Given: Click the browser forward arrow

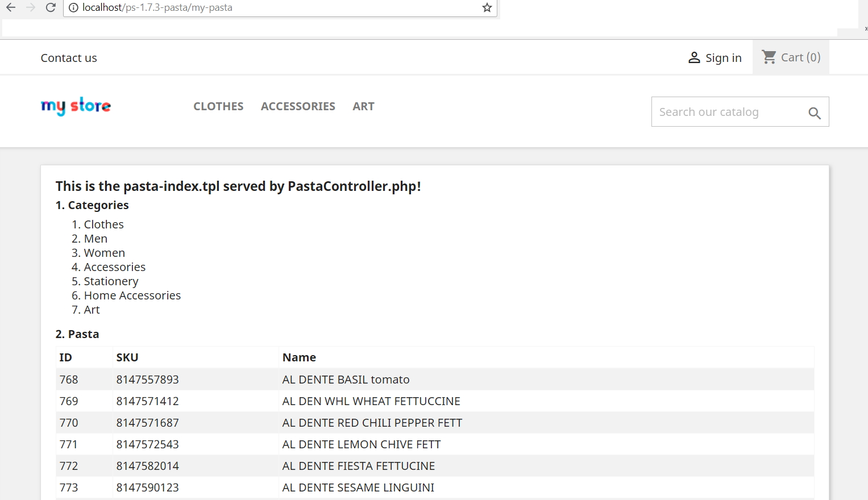Looking at the screenshot, I should tap(31, 7).
